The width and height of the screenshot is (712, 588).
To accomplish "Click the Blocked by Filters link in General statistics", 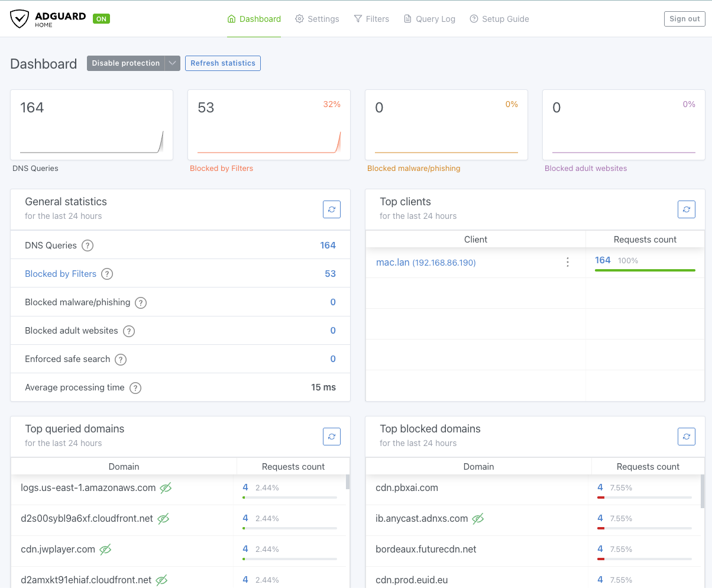I will (x=60, y=274).
